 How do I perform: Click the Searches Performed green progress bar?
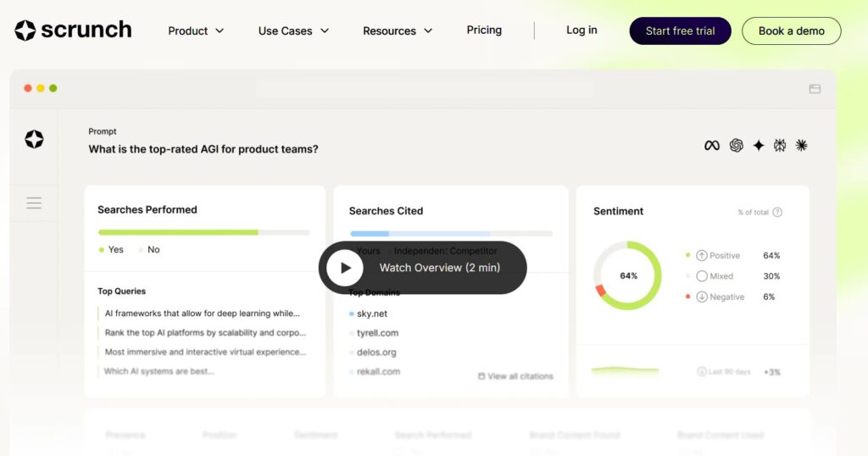179,232
